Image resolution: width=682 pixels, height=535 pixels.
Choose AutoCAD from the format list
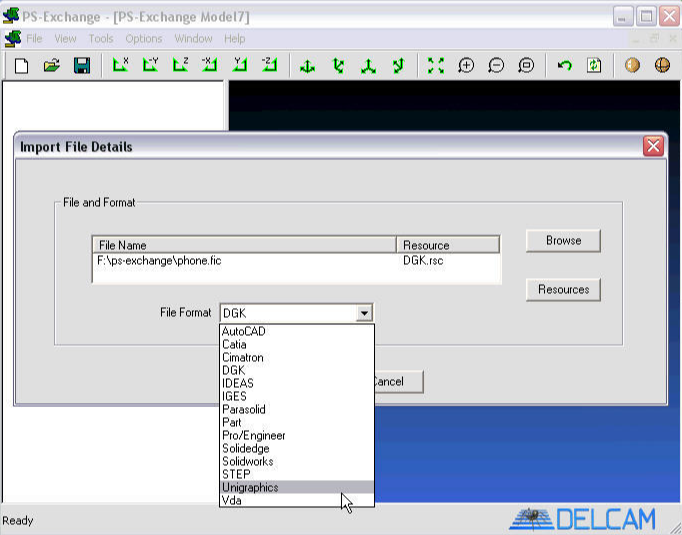[x=297, y=331]
